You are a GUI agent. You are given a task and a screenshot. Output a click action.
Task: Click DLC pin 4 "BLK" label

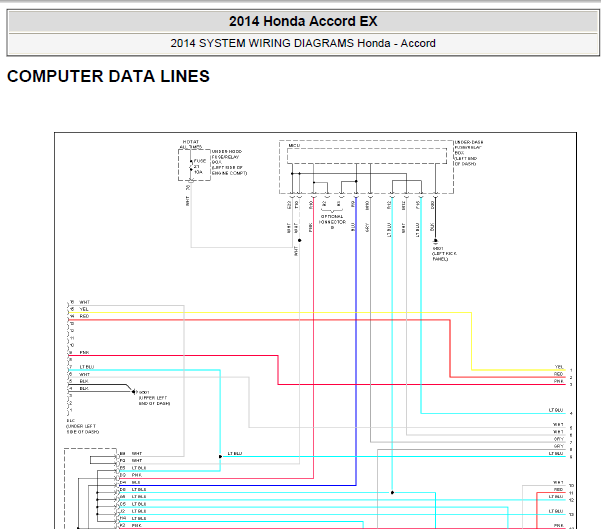tap(84, 388)
